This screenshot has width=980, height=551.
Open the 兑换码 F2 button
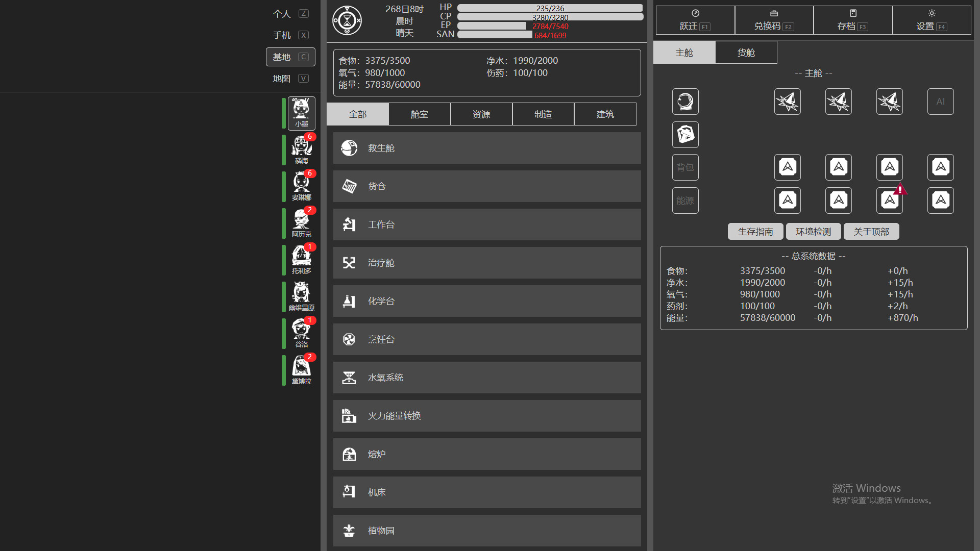click(774, 20)
